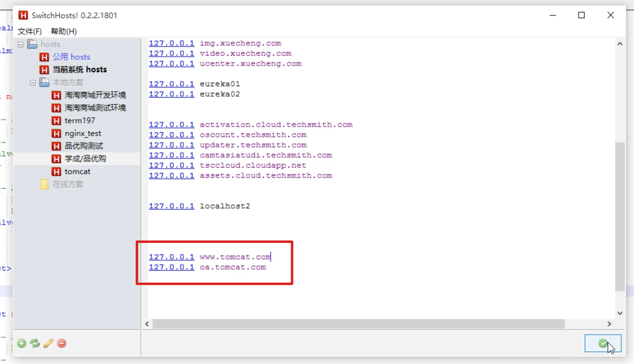634x364 pixels.
Task: Minimize the SwitchHosts! window
Action: [x=553, y=15]
